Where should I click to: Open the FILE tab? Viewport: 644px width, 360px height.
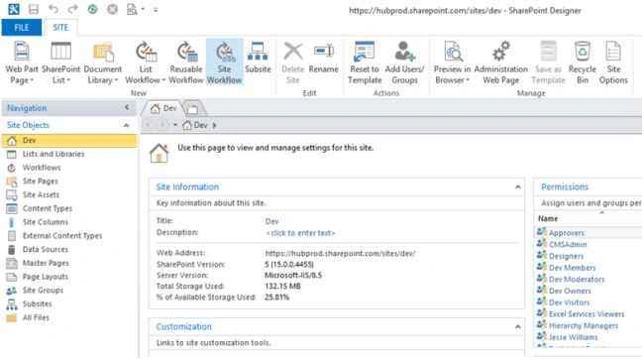tap(22, 28)
